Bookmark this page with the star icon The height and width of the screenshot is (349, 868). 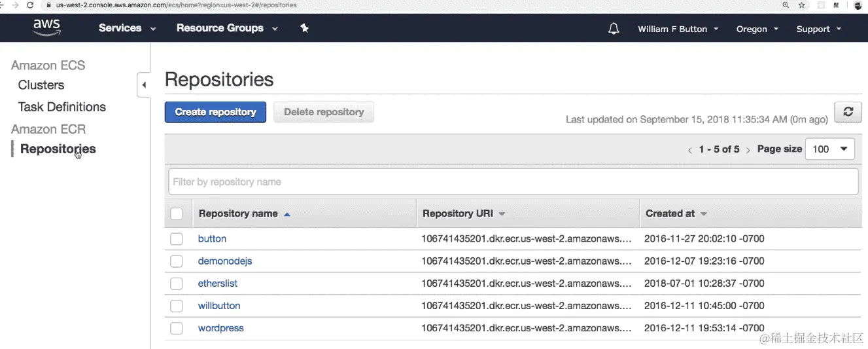point(802,5)
